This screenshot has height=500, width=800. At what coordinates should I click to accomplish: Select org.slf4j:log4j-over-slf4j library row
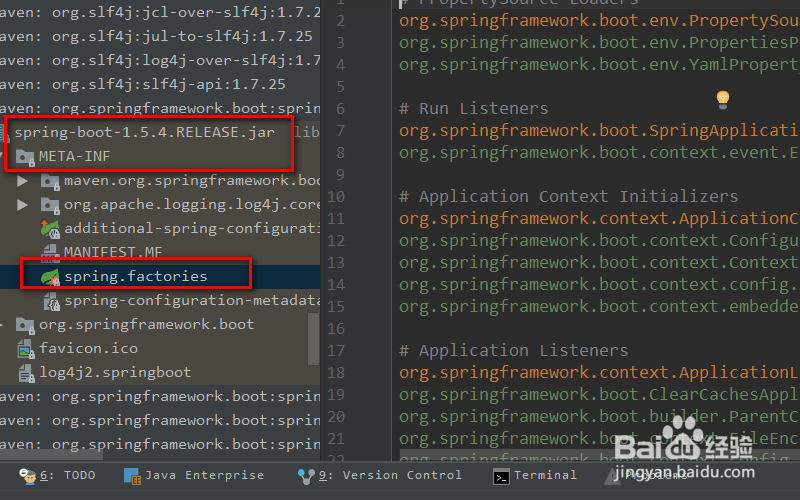coord(160,60)
